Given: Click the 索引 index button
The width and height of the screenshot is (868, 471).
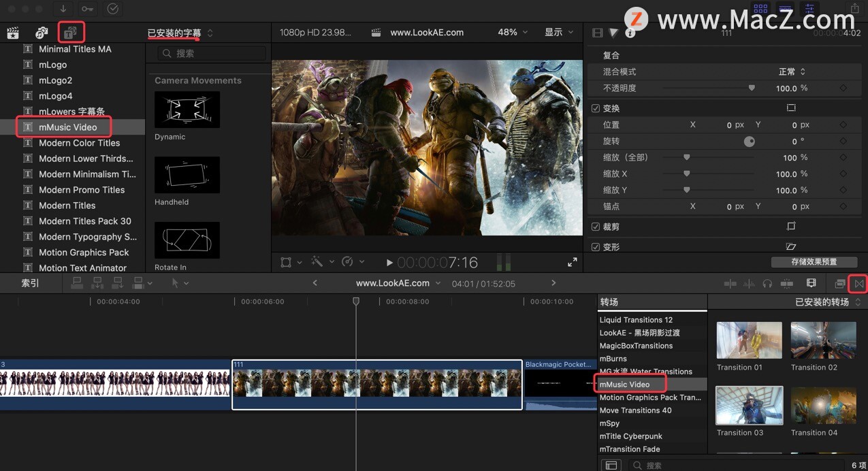Looking at the screenshot, I should (30, 283).
